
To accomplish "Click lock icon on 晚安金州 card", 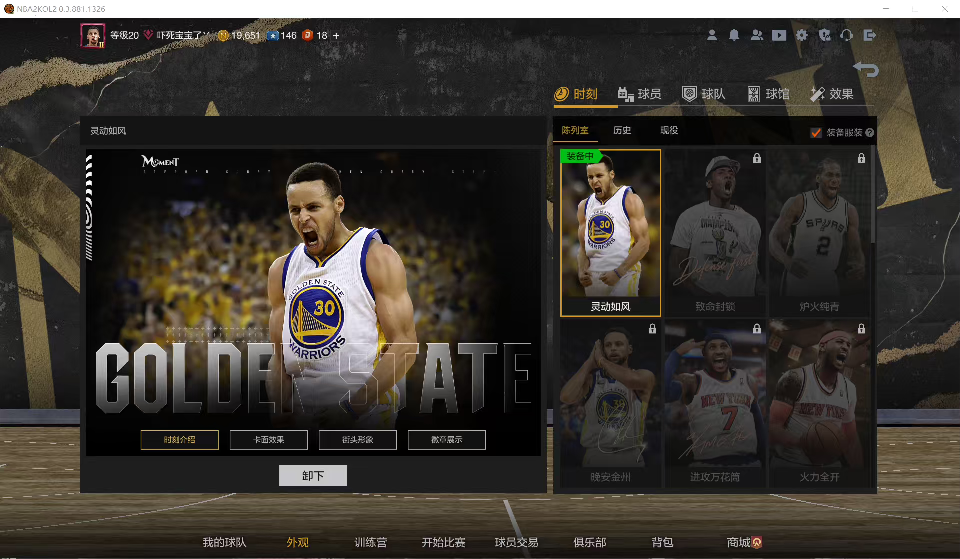I will point(653,329).
